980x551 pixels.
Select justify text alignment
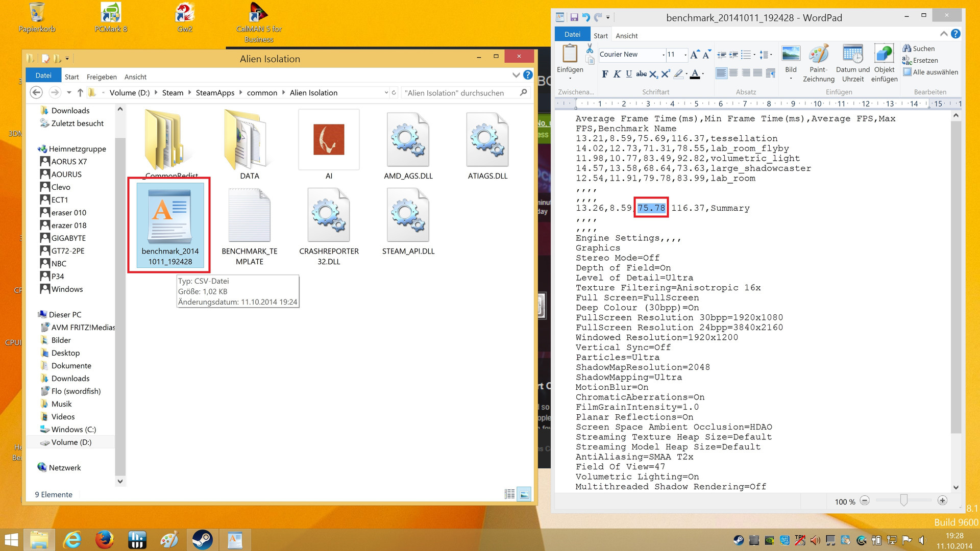(x=758, y=73)
